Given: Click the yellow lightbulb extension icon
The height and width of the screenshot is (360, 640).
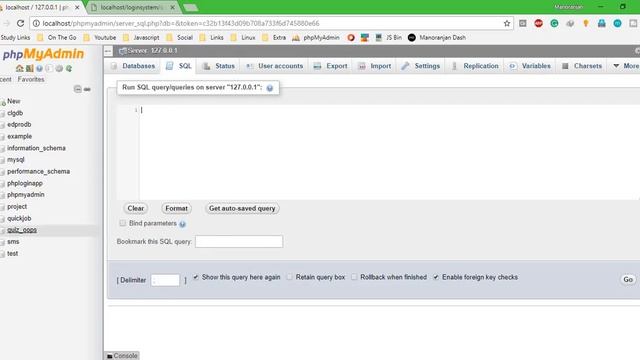Looking at the screenshot, I should tap(586, 23).
